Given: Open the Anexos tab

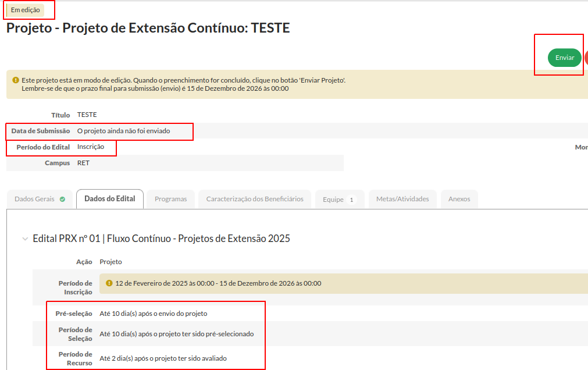Looking at the screenshot, I should pos(459,199).
